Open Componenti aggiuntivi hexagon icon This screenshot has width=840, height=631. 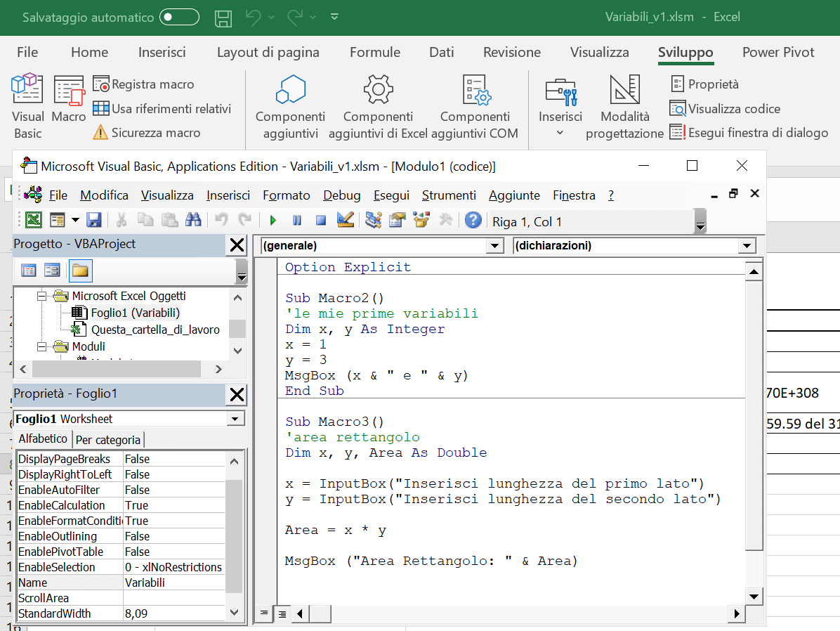pyautogui.click(x=290, y=89)
